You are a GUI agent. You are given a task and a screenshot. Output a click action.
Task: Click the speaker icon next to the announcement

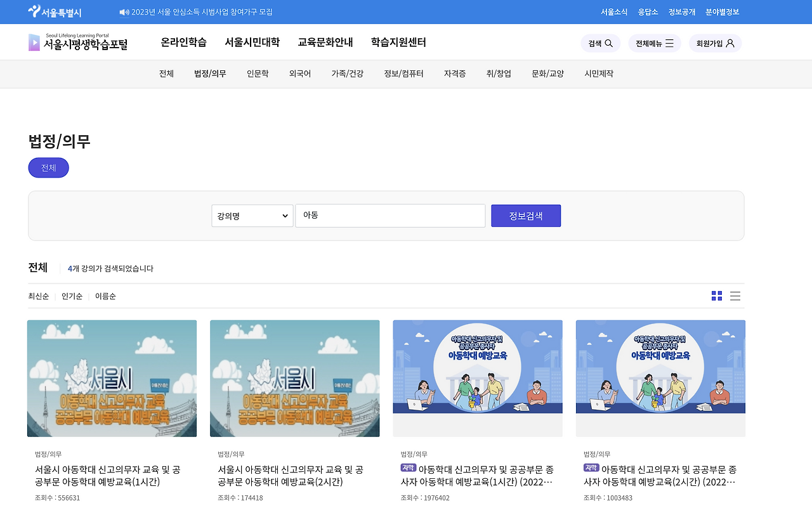click(x=124, y=11)
